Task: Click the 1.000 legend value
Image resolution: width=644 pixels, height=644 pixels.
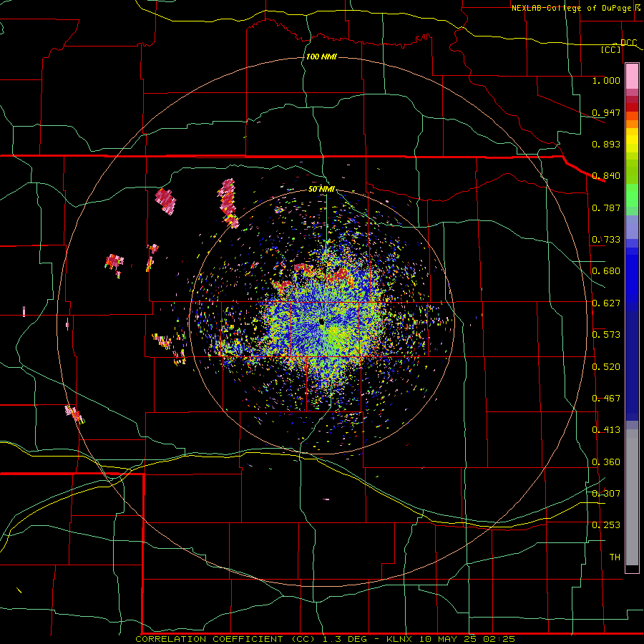Action: click(606, 80)
